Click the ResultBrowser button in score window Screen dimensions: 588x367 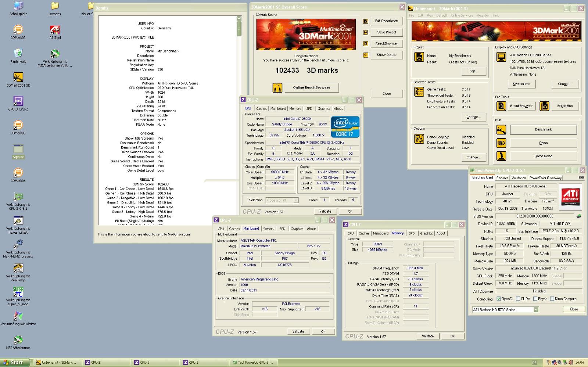click(386, 44)
